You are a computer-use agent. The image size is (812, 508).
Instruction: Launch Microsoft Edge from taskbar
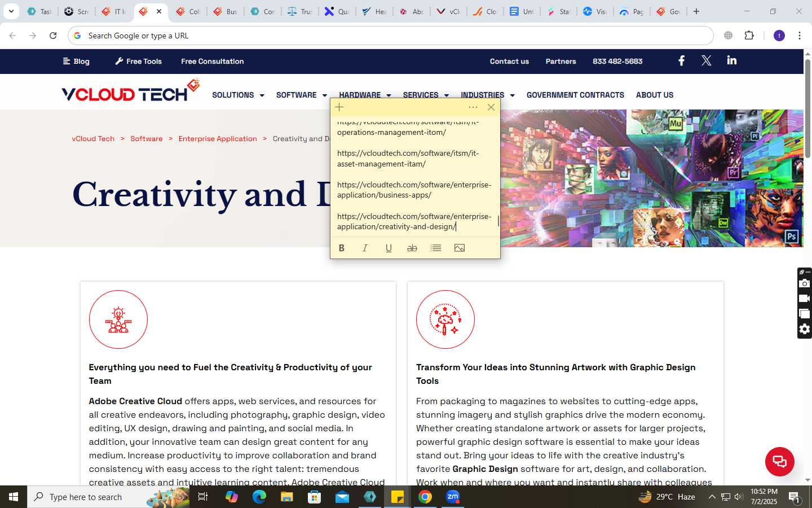pos(259,497)
